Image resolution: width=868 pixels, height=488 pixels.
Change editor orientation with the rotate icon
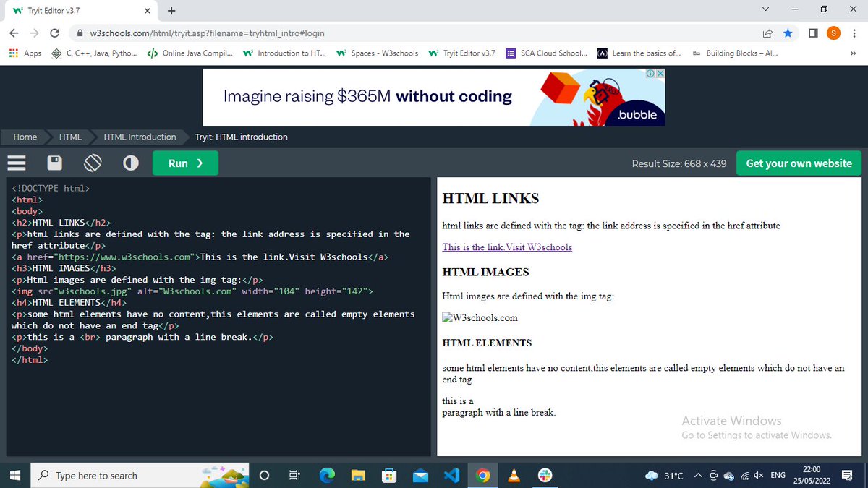click(92, 163)
